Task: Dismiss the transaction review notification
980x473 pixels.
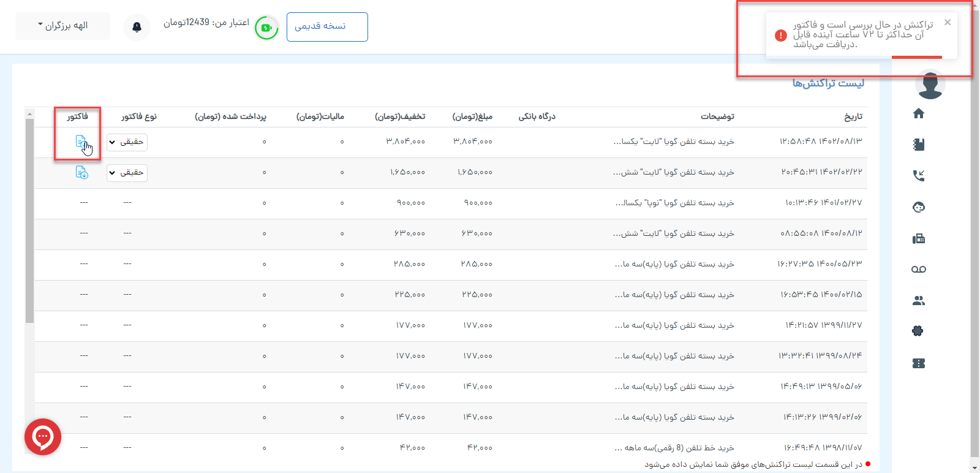Action: 948,23
